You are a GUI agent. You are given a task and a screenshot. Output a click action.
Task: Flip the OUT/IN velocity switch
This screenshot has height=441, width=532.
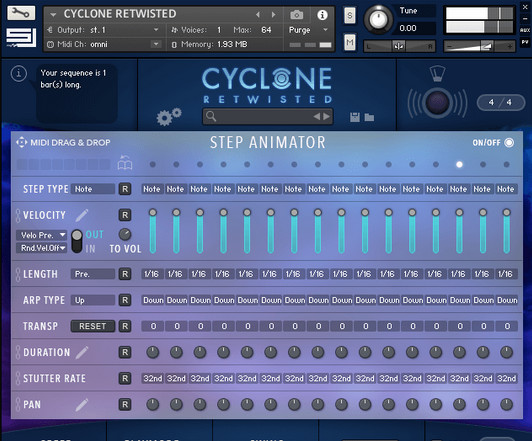(x=77, y=241)
